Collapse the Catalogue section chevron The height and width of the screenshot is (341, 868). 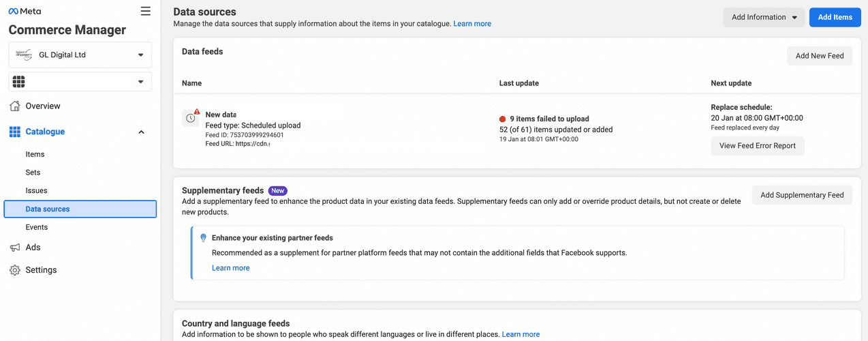pos(141,132)
